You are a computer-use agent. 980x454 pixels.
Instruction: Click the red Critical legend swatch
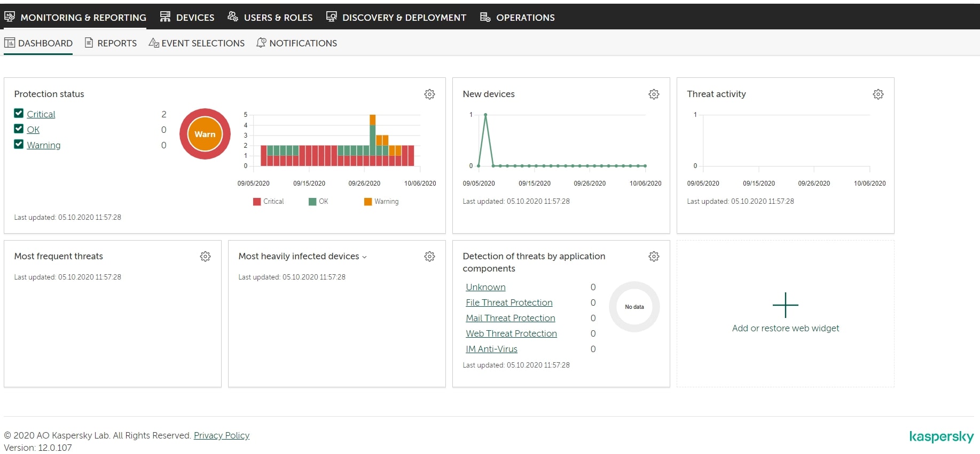[x=257, y=202]
